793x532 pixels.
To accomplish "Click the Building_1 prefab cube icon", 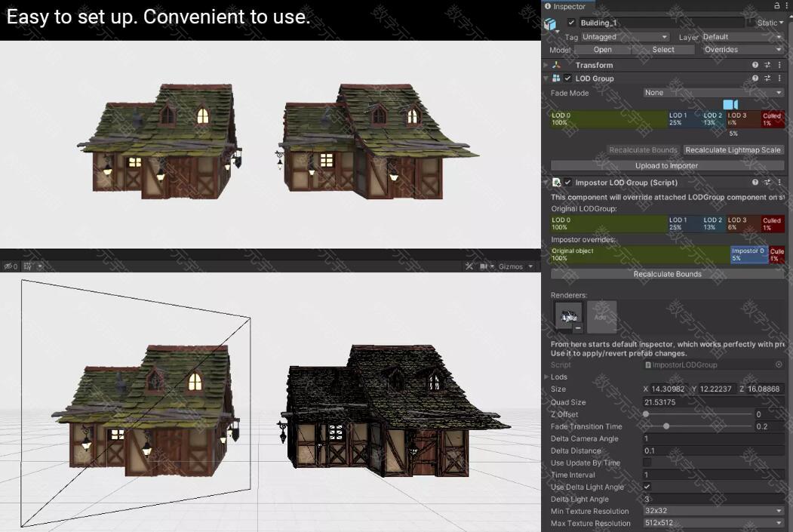I will click(552, 24).
